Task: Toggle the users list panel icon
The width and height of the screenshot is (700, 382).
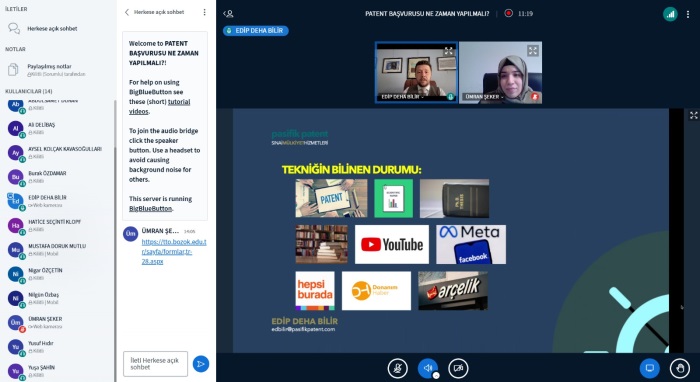Action: (229, 14)
